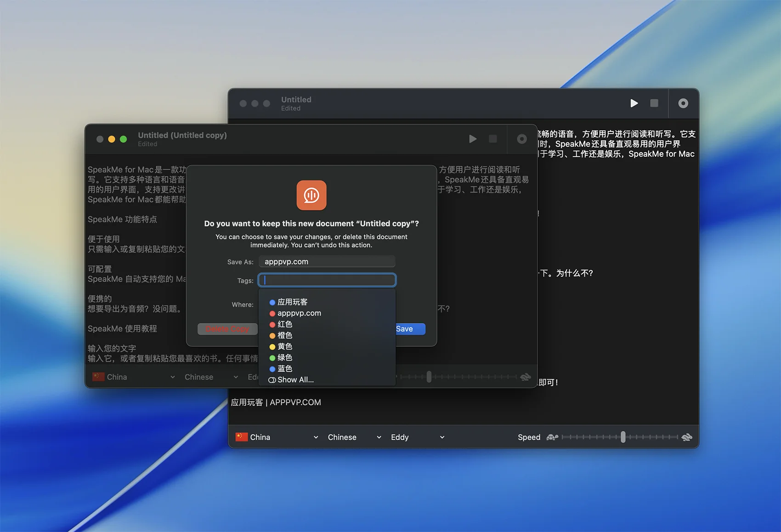
Task: Choose the 橙色 tag option
Action: coord(284,335)
